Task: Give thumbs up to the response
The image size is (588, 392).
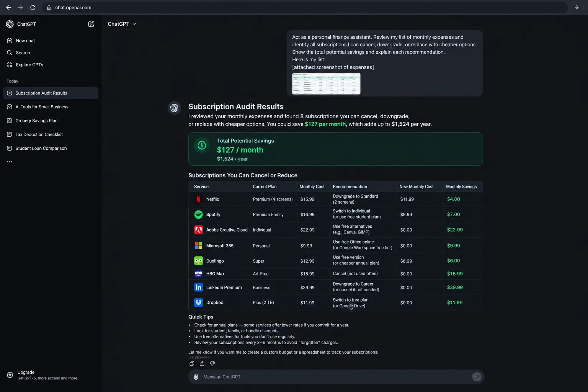Action: [202, 364]
